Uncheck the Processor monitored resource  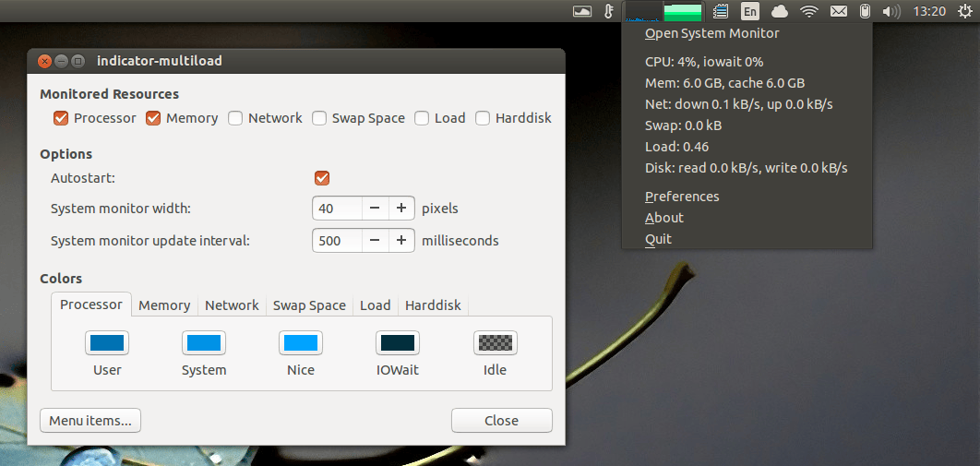pyautogui.click(x=62, y=118)
